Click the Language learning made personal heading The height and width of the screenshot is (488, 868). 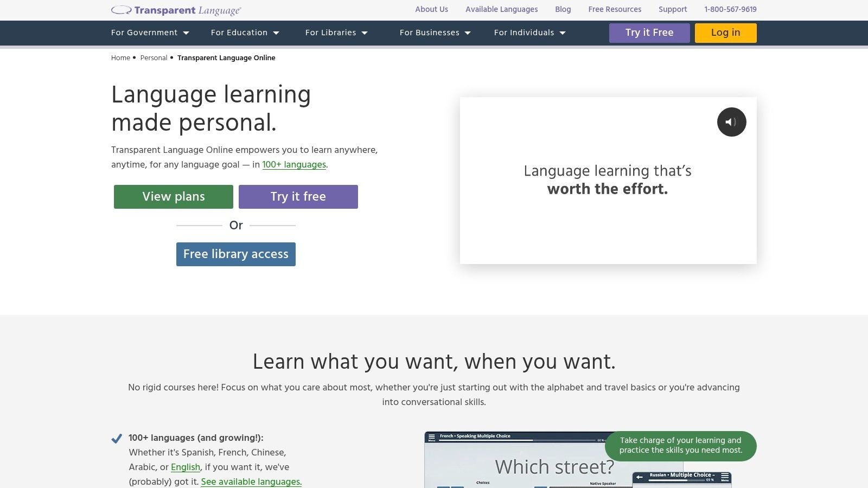(x=211, y=108)
